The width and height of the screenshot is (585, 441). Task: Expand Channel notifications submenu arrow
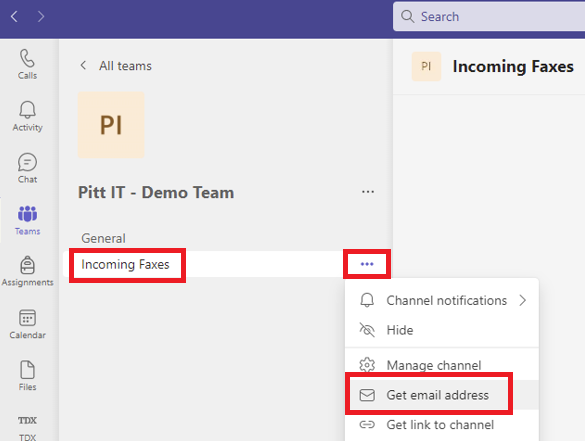click(523, 300)
